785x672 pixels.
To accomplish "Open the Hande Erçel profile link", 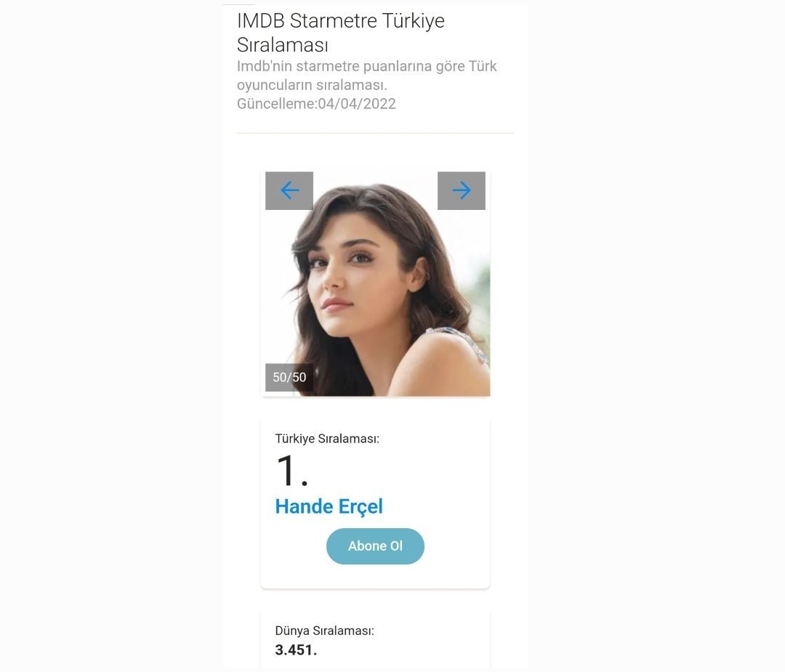I will tap(329, 506).
